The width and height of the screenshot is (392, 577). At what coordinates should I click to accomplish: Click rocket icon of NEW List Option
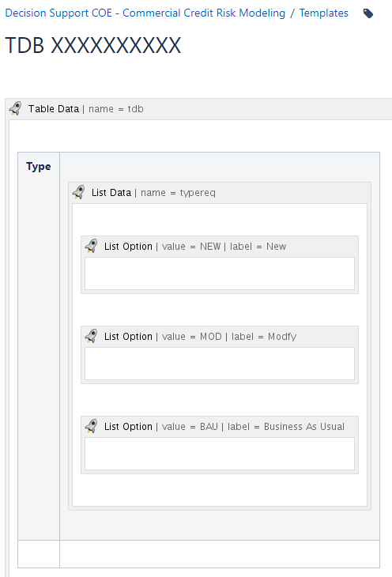92,246
